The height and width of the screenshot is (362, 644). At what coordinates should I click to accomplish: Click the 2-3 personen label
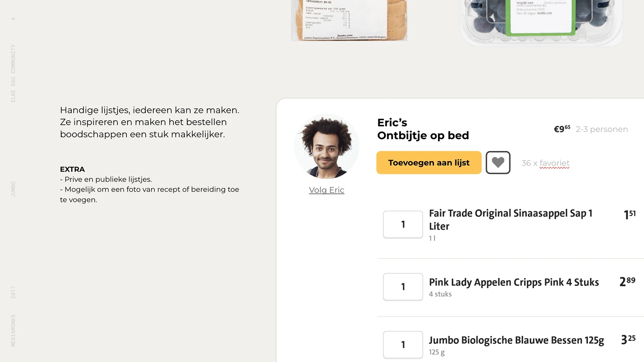point(602,129)
